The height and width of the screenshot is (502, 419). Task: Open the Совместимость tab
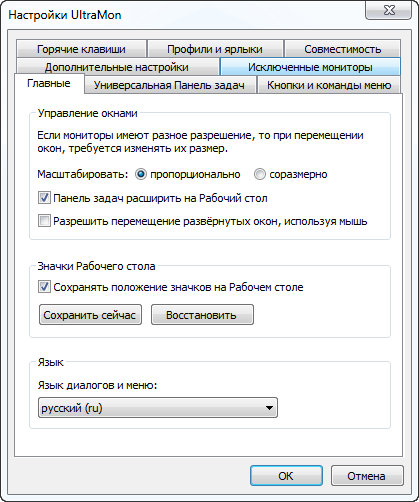pos(342,49)
